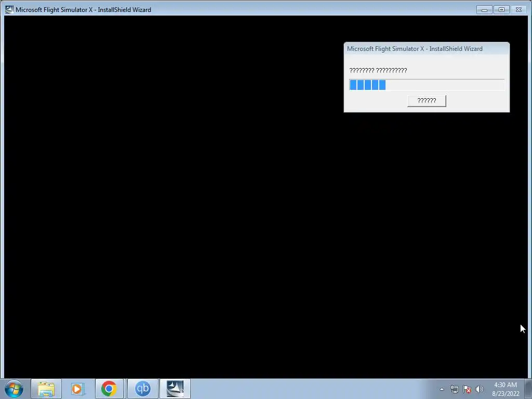Restore down the InstallShield Wizard main window

501,10
